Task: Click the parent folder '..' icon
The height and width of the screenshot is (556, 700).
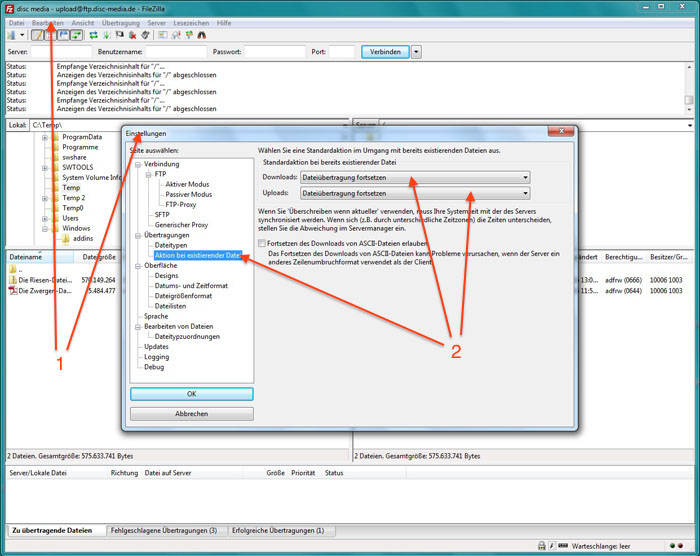Action: click(x=12, y=269)
